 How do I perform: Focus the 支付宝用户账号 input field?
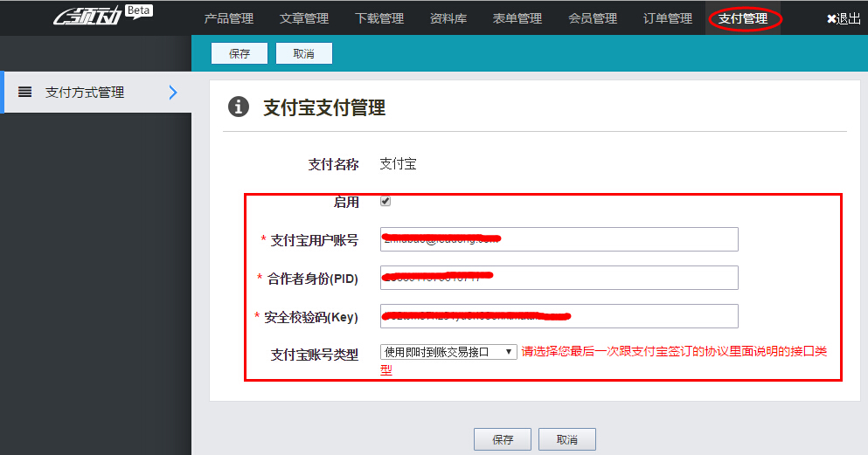559,239
